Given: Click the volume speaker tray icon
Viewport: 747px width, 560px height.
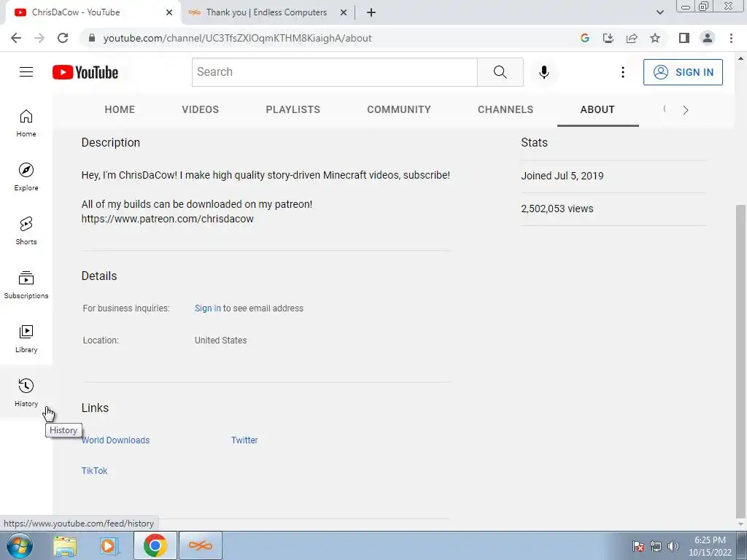Looking at the screenshot, I should [x=673, y=546].
